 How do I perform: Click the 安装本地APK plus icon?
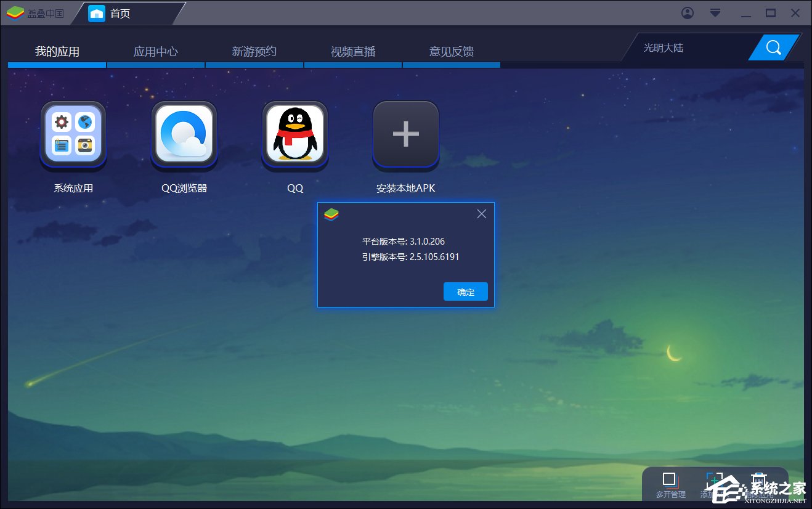(405, 134)
